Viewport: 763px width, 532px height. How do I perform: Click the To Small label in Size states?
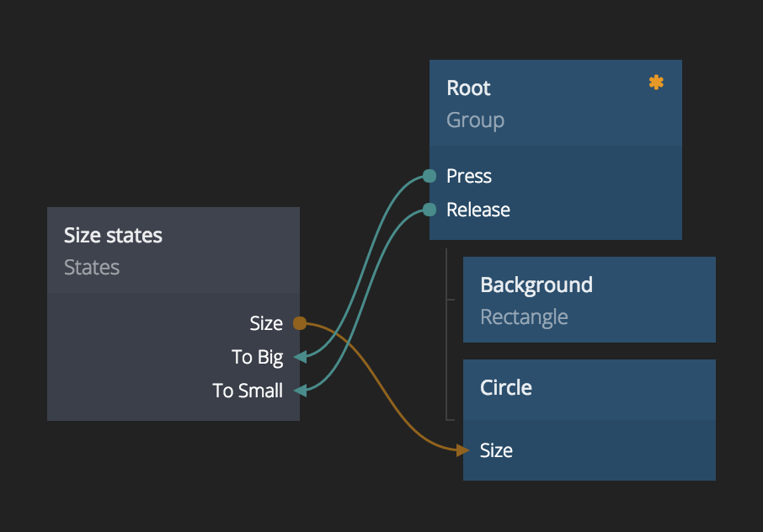pos(248,391)
